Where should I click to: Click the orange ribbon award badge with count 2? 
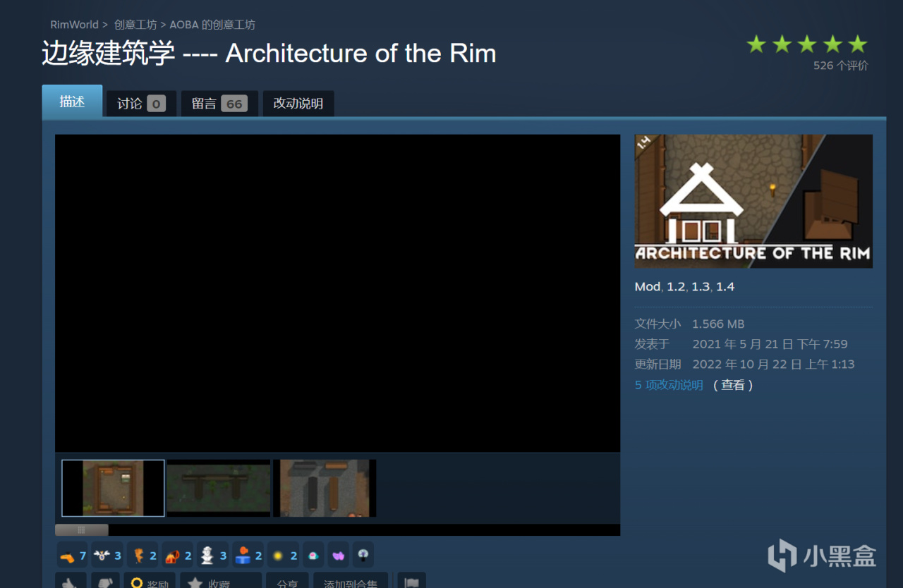click(143, 556)
